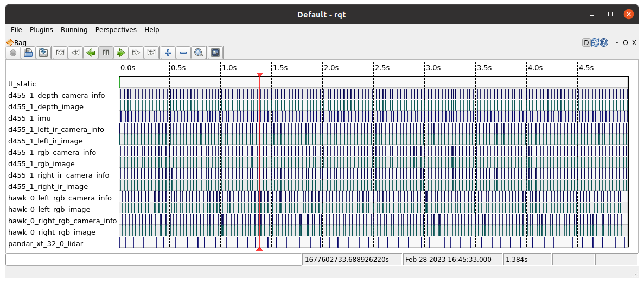This screenshot has height=283, width=644.
Task: Open a bag file with load icon
Action: pyautogui.click(x=28, y=53)
